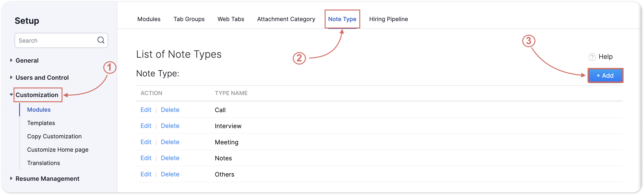Screen dimensions: 644x195
Task: Collapse the Customization section
Action: coord(36,95)
